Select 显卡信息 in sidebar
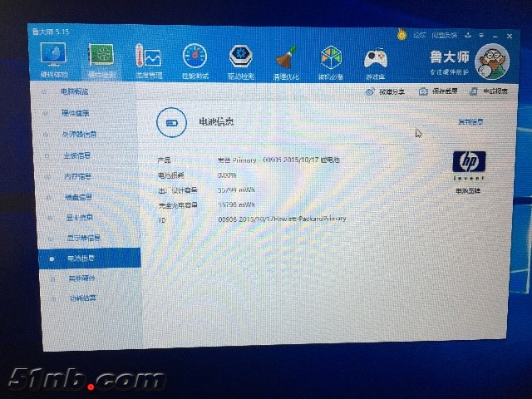 [x=80, y=218]
